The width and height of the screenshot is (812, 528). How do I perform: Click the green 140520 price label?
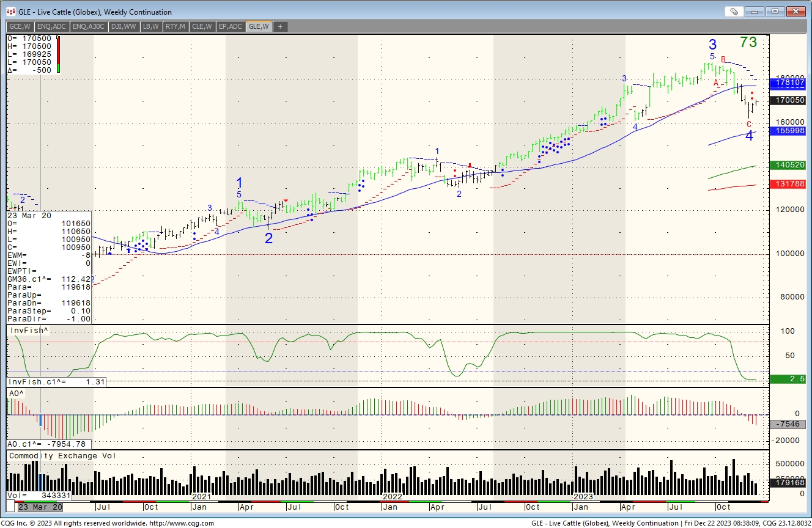(x=789, y=165)
